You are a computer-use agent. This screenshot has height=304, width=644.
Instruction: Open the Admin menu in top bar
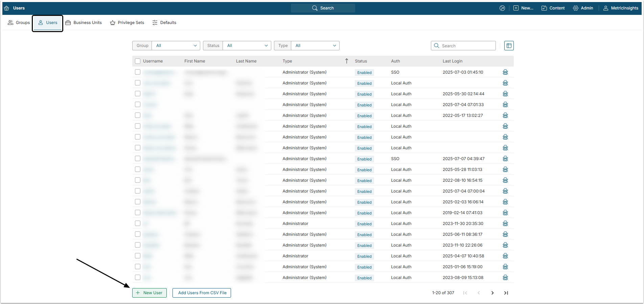coord(583,8)
